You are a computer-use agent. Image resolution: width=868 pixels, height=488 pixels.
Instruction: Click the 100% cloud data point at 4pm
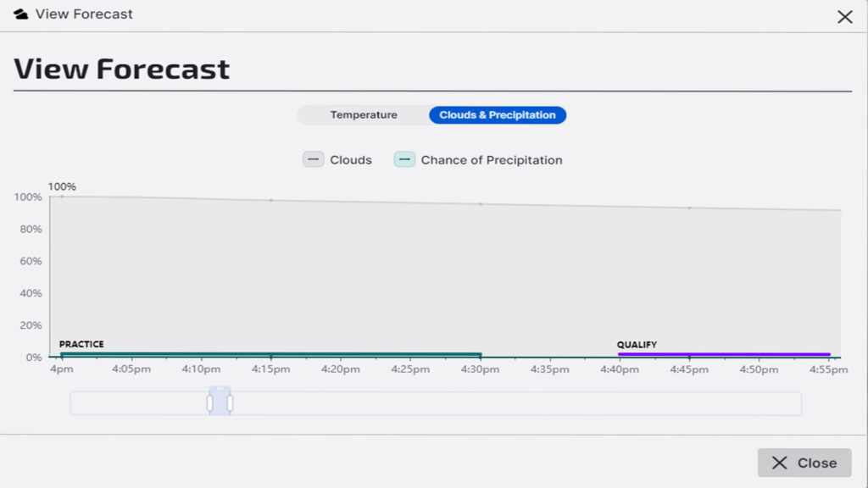[62, 197]
